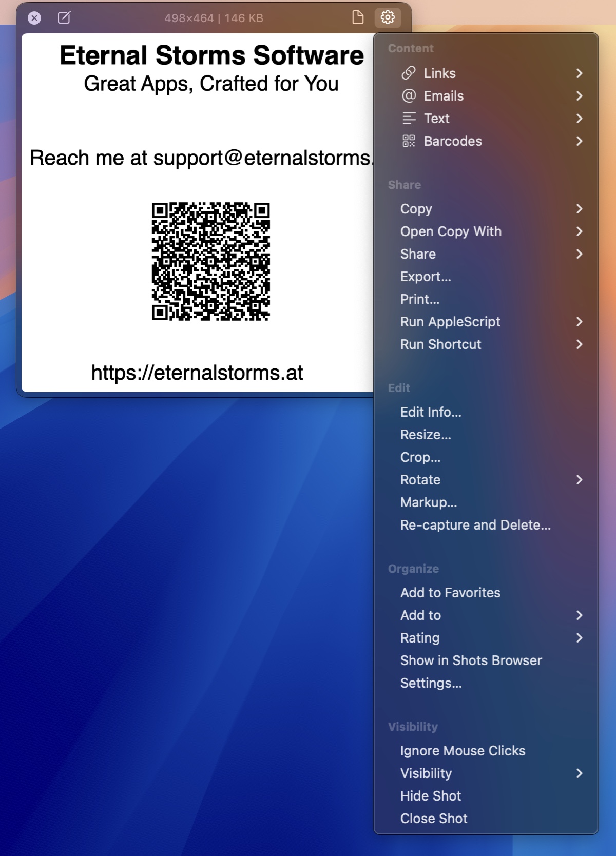Expand the Links submenu arrow
Viewport: 616px width, 856px height.
580,73
